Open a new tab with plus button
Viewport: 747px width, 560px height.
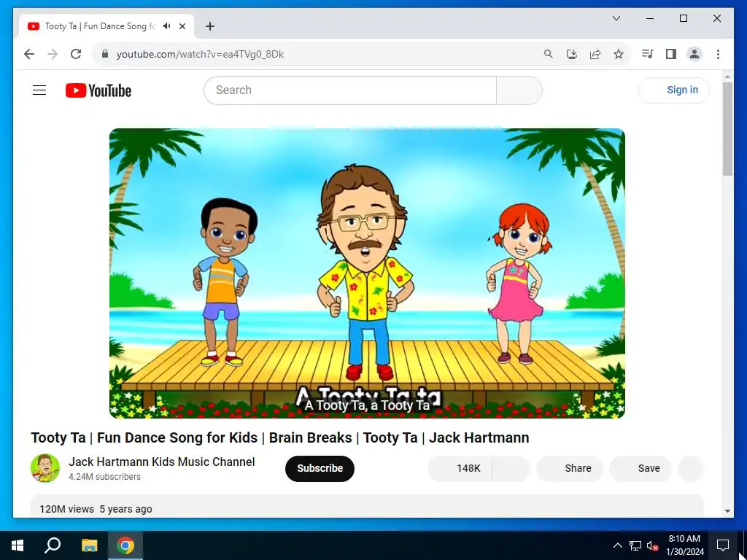pos(209,26)
